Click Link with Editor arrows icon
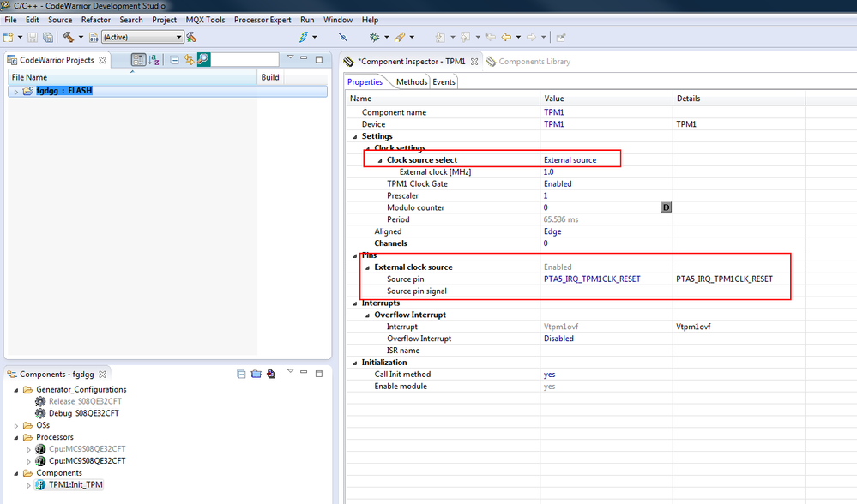Image resolution: width=857 pixels, height=504 pixels. click(189, 59)
